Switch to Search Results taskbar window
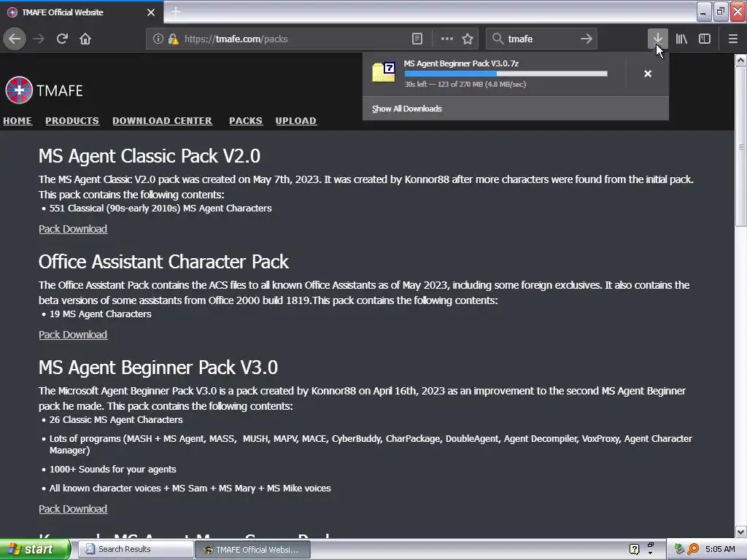Screen dimensions: 747x560 (136, 549)
